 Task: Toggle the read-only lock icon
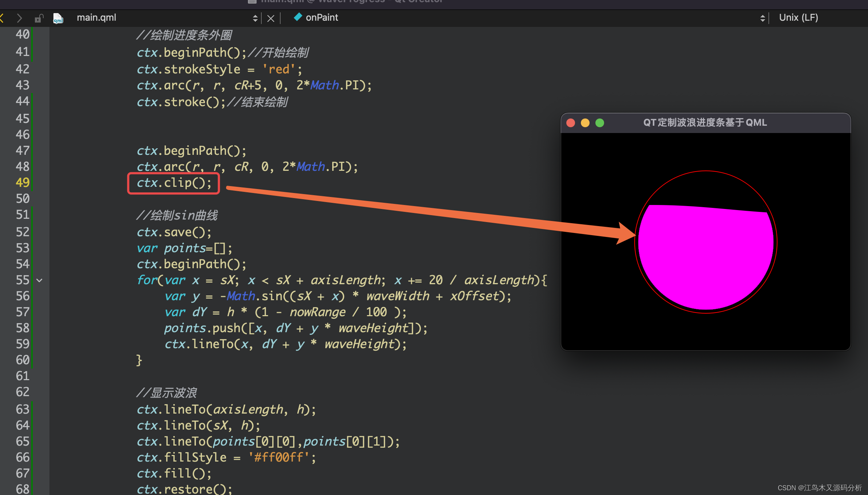pyautogui.click(x=39, y=18)
